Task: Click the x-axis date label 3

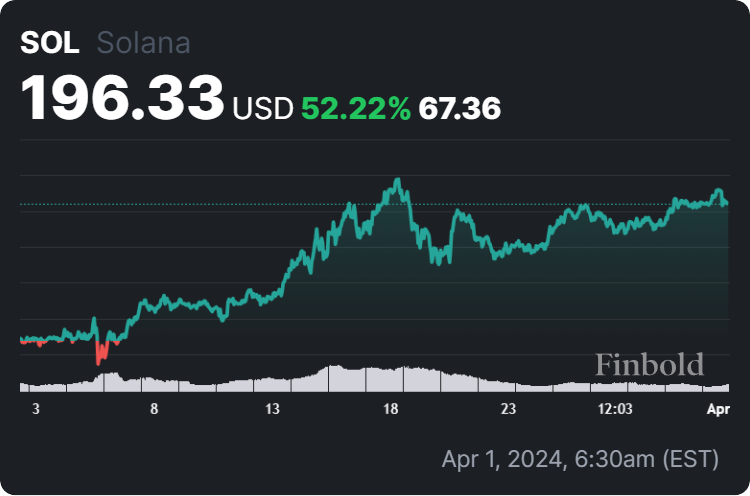Action: (x=36, y=409)
